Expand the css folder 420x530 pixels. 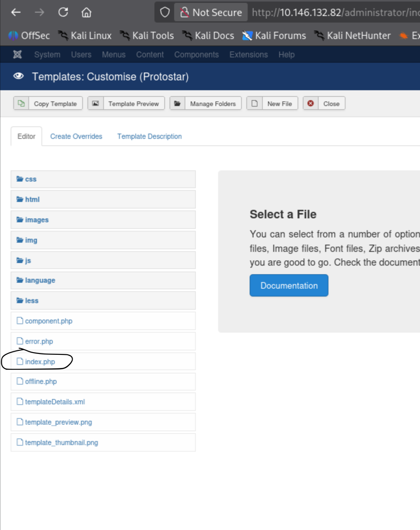(x=103, y=179)
